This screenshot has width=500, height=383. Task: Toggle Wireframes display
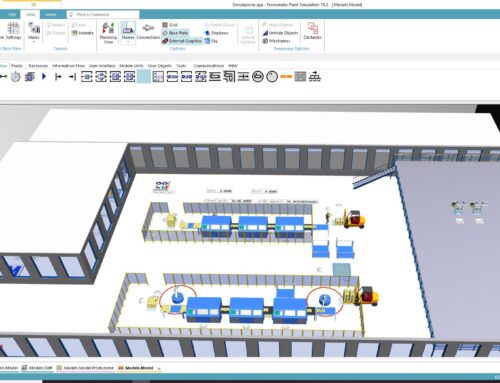click(276, 41)
